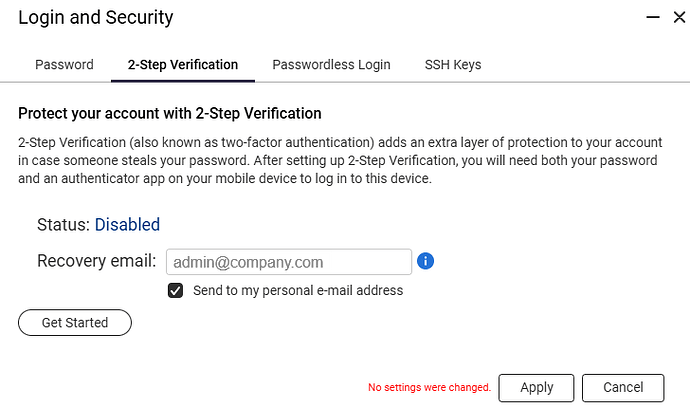Viewport: 690px width, 407px height.
Task: Click the "Disabled" status text
Action: [x=127, y=225]
